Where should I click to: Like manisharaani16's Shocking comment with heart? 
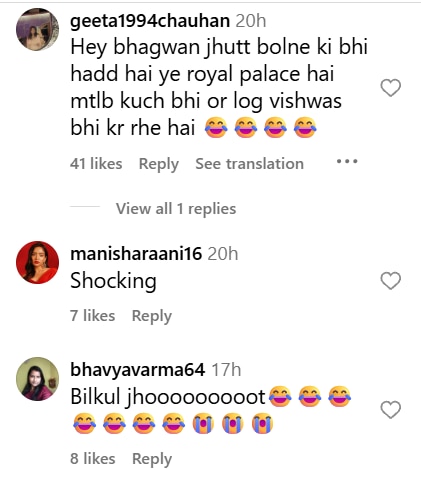pyautogui.click(x=391, y=281)
